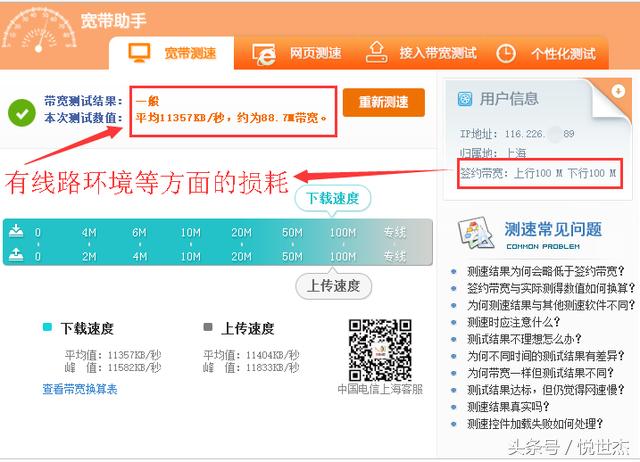
Task: Open question 测速时应注意什么?
Action: [514, 322]
